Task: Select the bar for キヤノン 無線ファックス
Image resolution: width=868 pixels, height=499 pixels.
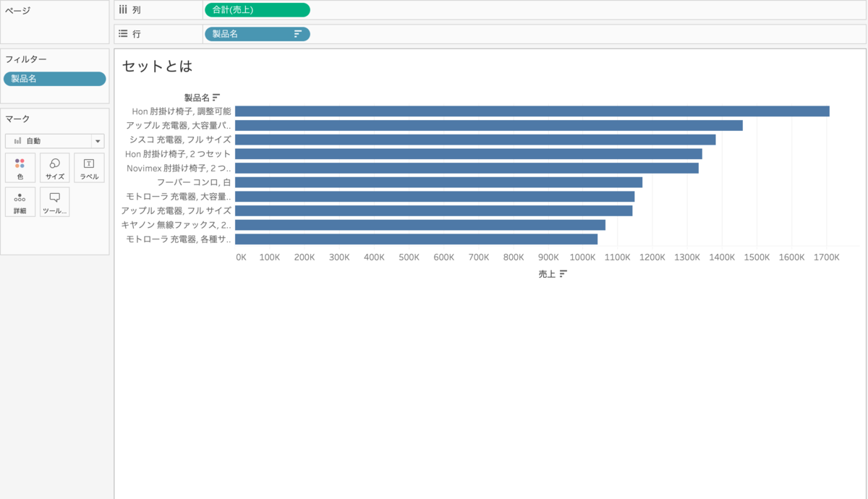Action: click(420, 225)
